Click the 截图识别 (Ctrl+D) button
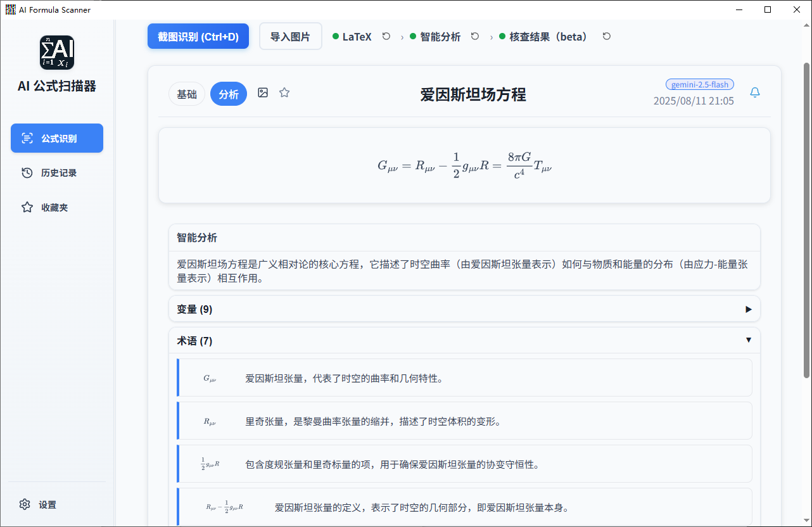 (198, 37)
